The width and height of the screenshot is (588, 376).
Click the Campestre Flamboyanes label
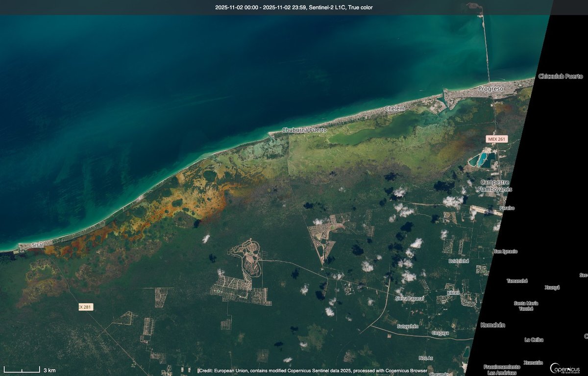[x=495, y=185]
